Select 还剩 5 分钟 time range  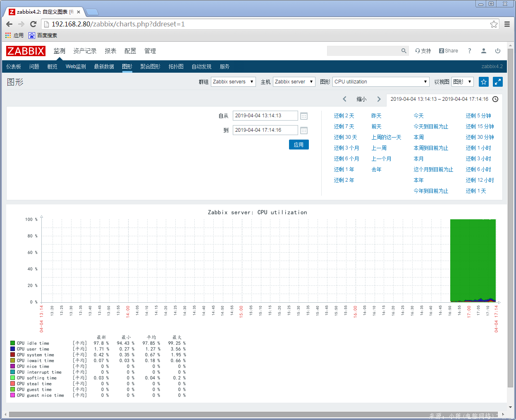[478, 116]
